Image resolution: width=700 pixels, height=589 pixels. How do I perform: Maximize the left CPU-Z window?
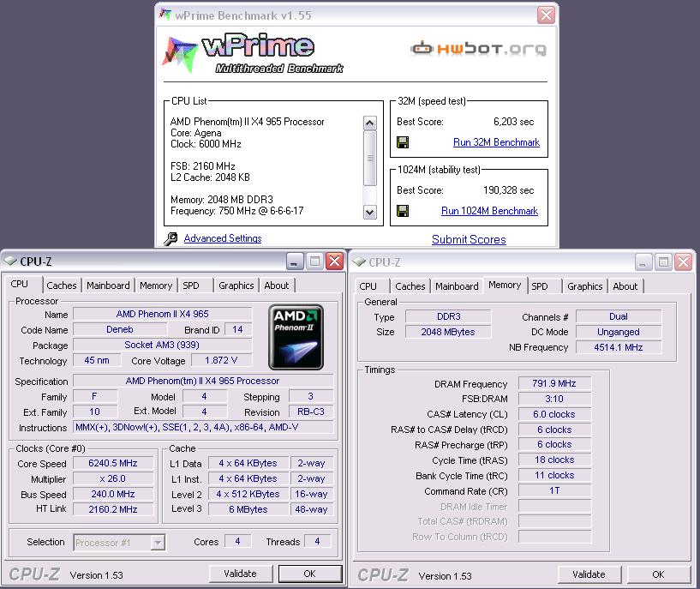(314, 261)
